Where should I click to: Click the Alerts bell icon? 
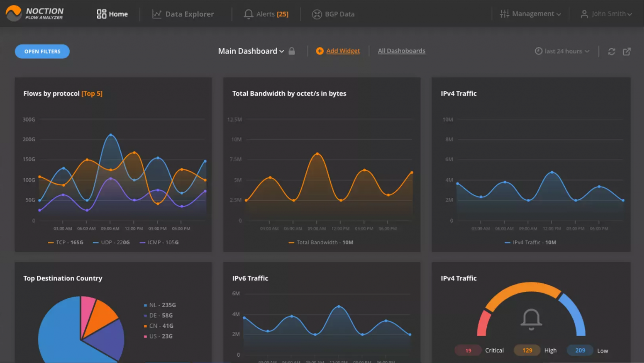[249, 13]
